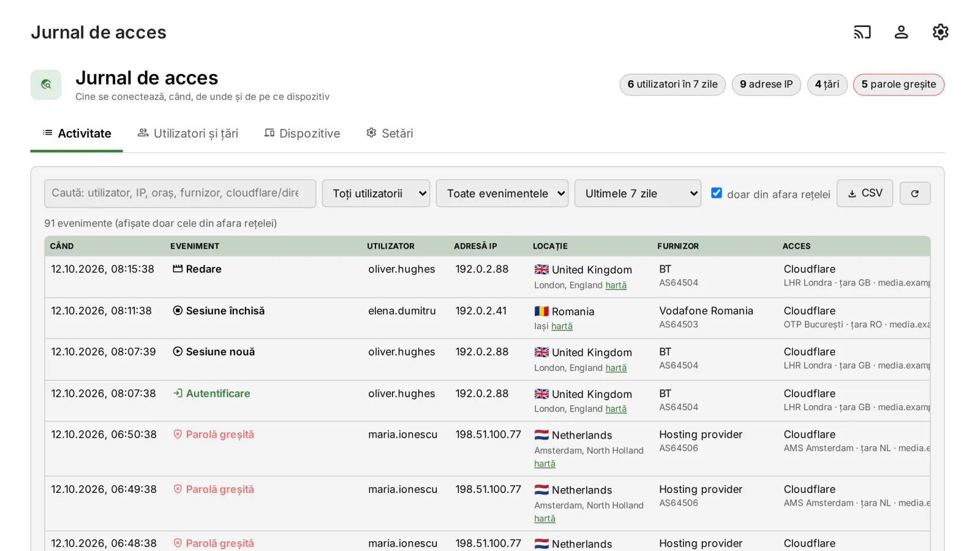This screenshot has width=980, height=551.
Task: Switch to the 'Utilizatori și țări' tab
Action: coord(188,133)
